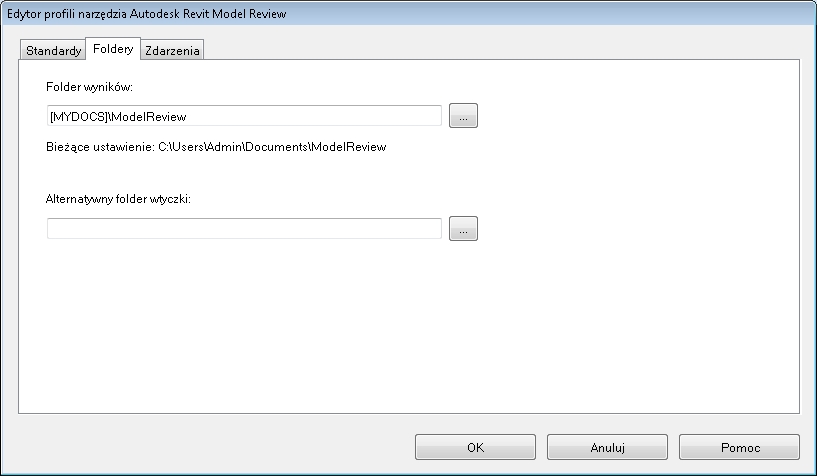Screen dimensions: 817x476
Task: Click the Folder wyników label
Action: (x=90, y=87)
